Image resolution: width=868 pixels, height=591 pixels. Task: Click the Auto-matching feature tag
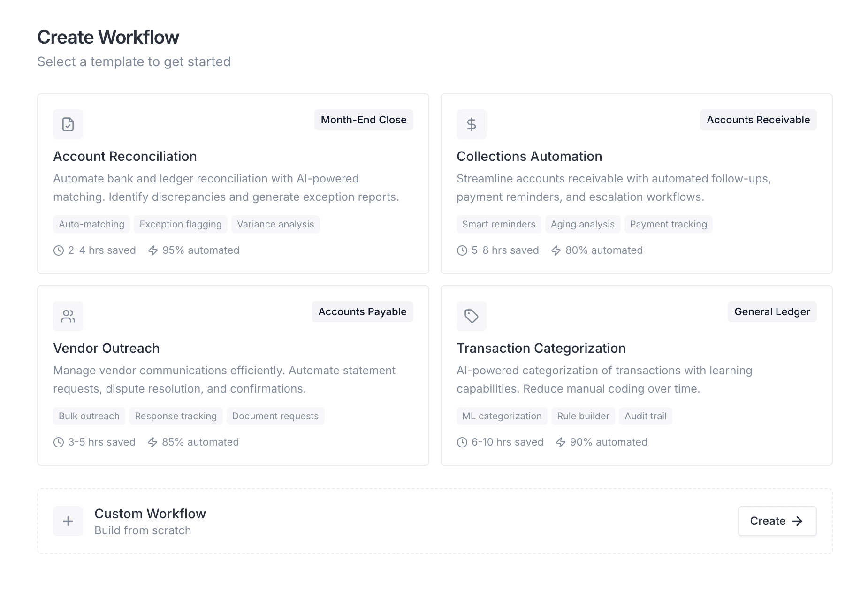pos(91,224)
